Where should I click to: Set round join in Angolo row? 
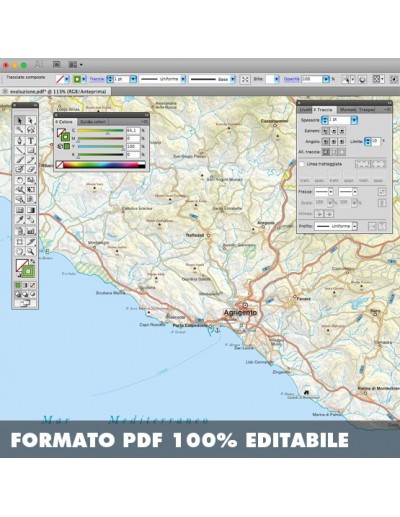[x=334, y=142]
